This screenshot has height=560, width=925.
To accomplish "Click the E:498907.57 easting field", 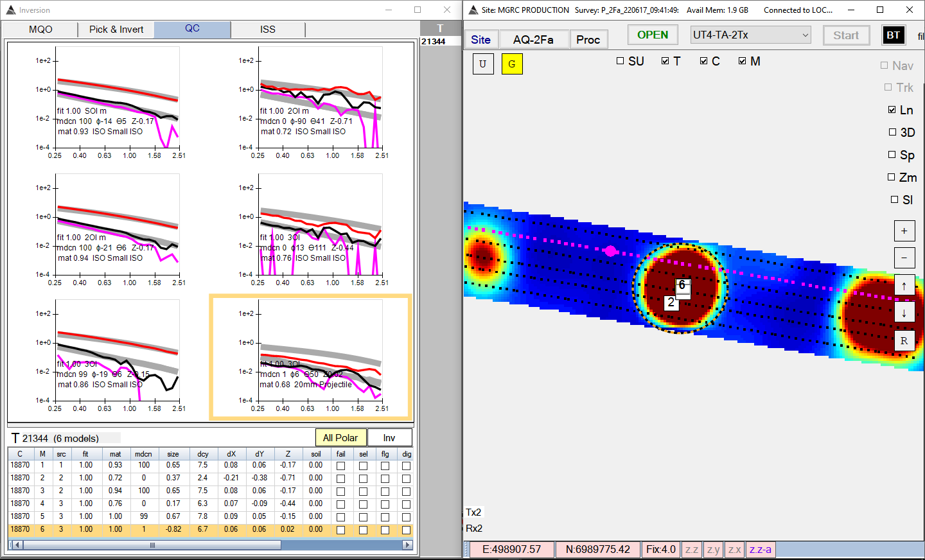I will click(x=511, y=550).
